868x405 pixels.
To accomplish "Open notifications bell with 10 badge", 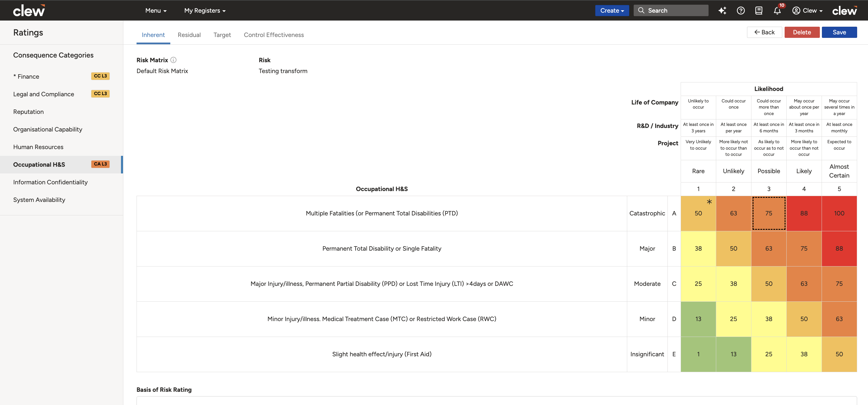I will (777, 11).
